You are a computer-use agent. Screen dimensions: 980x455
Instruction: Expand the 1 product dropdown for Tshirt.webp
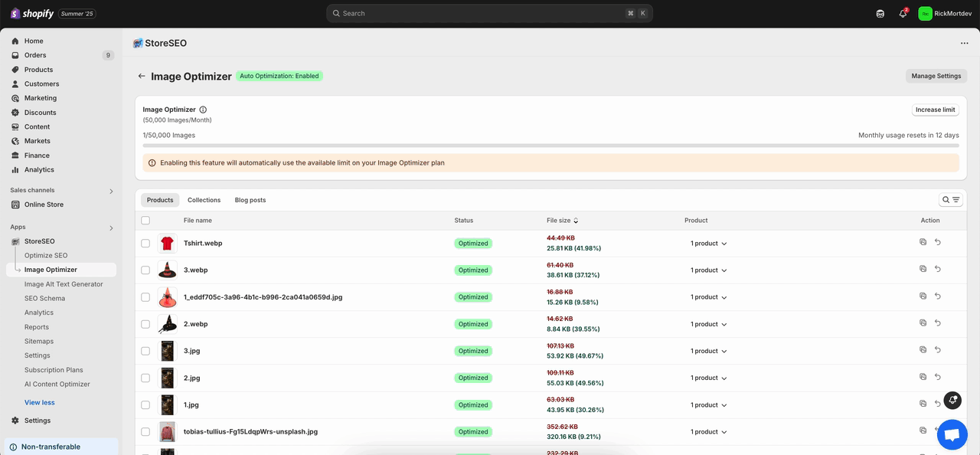(708, 244)
